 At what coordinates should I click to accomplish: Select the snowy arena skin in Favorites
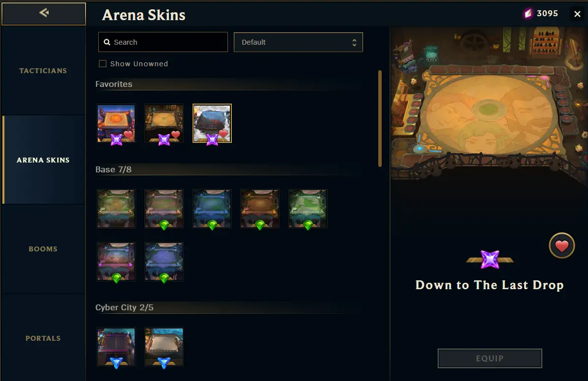[212, 123]
